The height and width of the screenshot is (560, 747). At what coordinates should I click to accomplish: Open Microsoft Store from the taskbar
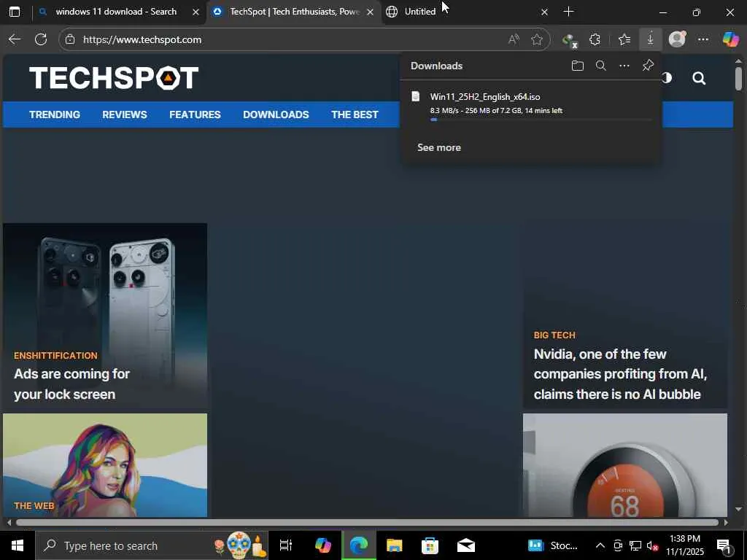pyautogui.click(x=430, y=545)
